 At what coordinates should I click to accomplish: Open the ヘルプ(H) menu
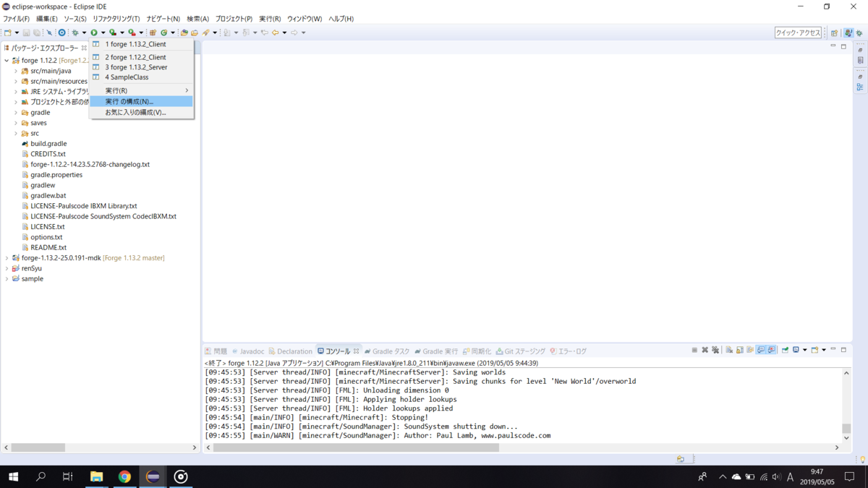pos(341,19)
